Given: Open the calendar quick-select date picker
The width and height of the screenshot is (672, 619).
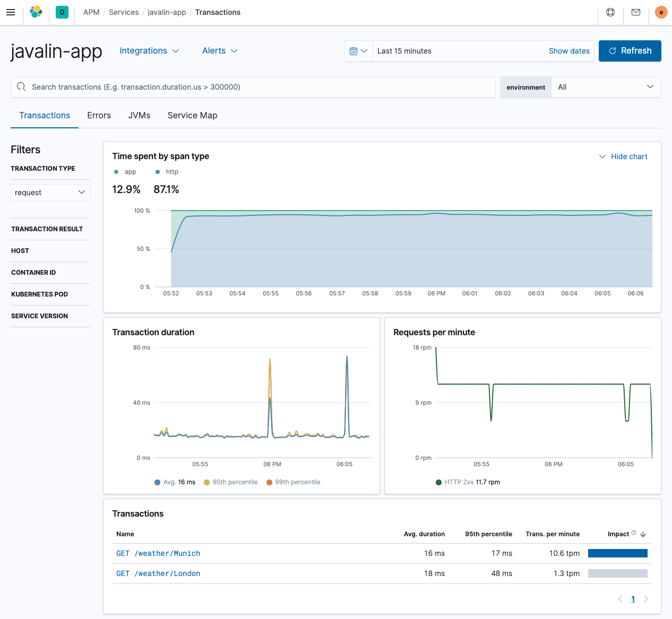Looking at the screenshot, I should (358, 50).
